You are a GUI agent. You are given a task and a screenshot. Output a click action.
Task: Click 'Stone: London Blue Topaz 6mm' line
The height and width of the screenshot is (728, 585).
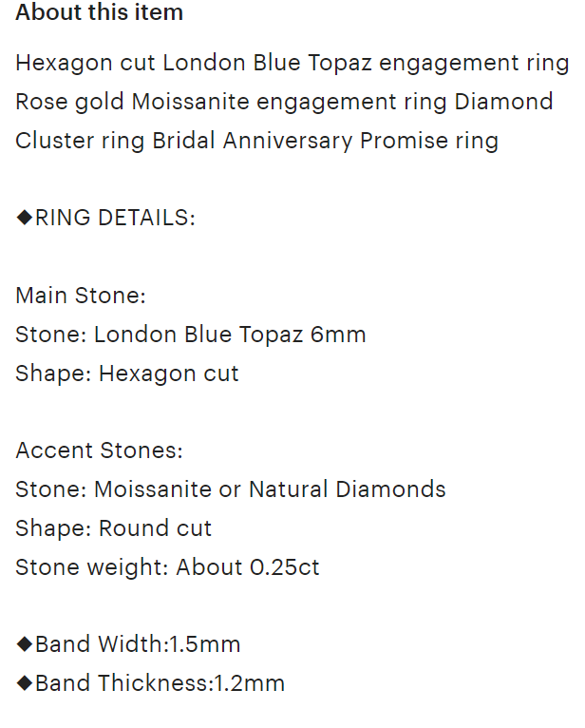coord(191,335)
